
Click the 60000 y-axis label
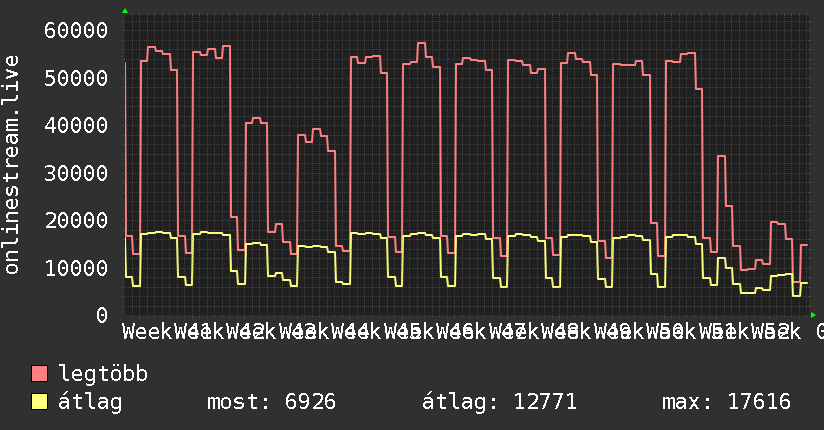76,30
